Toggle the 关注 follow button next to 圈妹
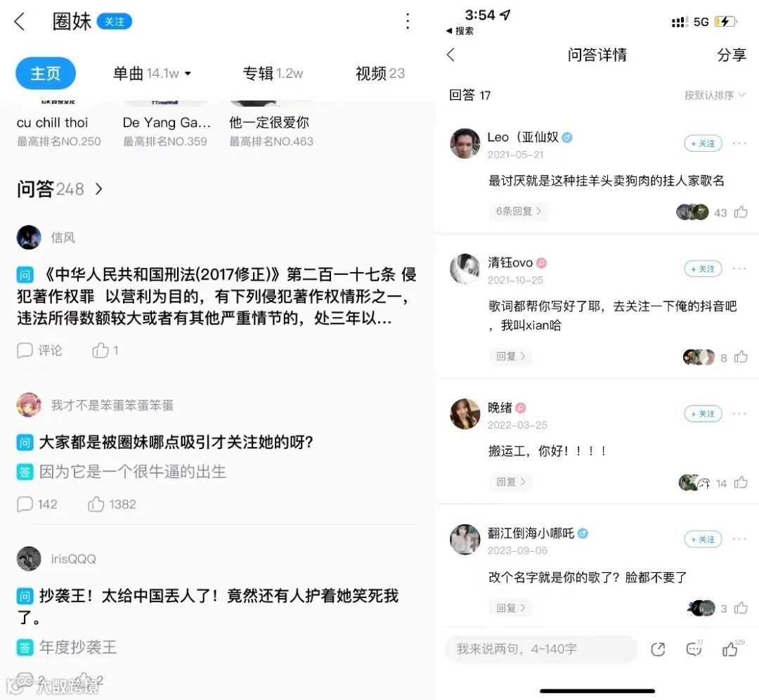The height and width of the screenshot is (700, 759). pos(115,22)
